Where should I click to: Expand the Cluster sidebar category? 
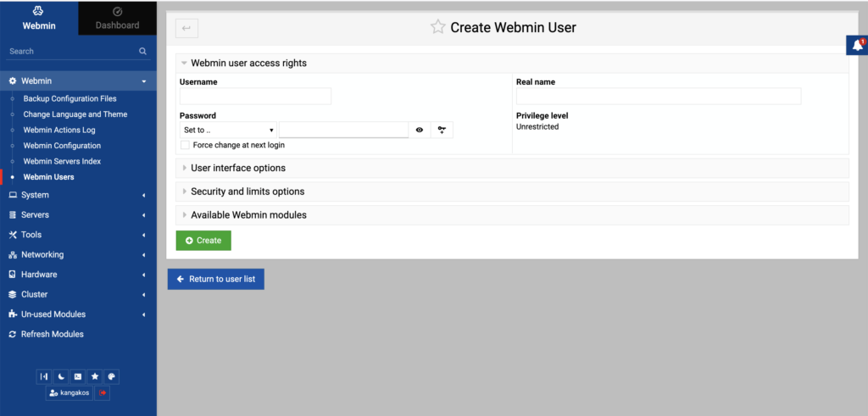coord(78,294)
